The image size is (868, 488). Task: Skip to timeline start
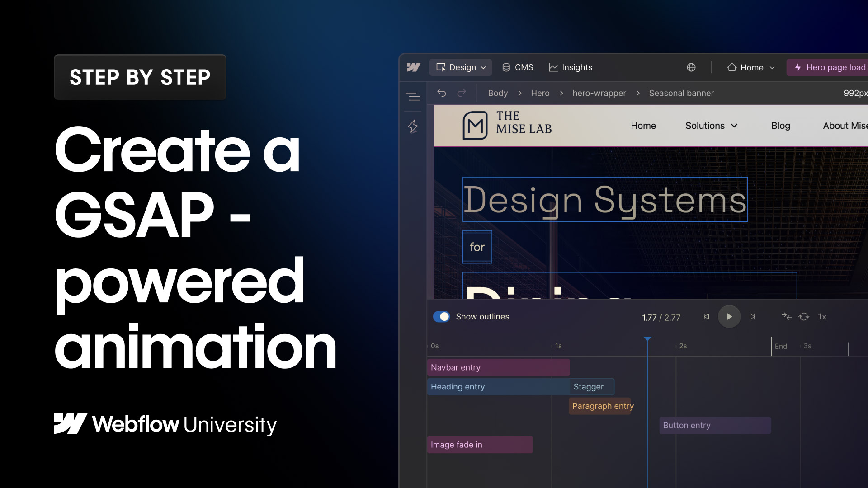pos(706,317)
